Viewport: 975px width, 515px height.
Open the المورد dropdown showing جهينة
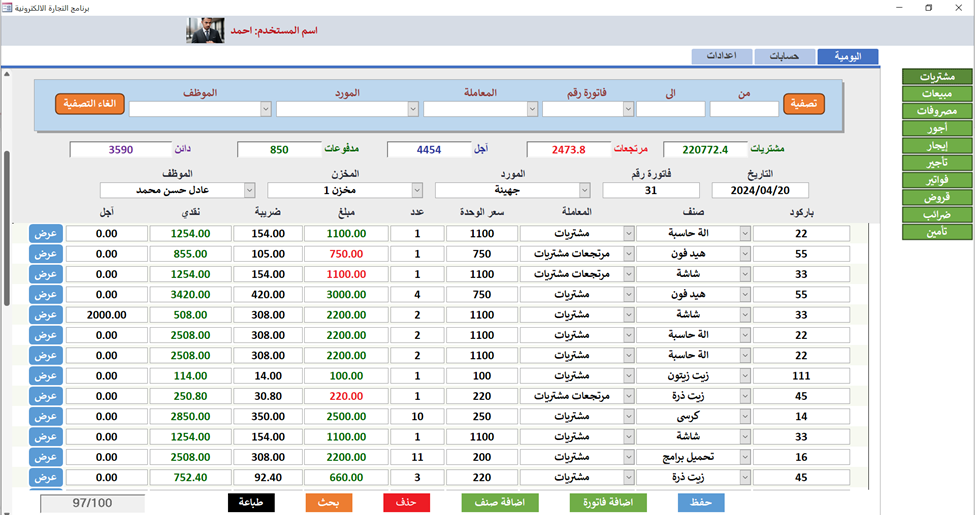[585, 190]
